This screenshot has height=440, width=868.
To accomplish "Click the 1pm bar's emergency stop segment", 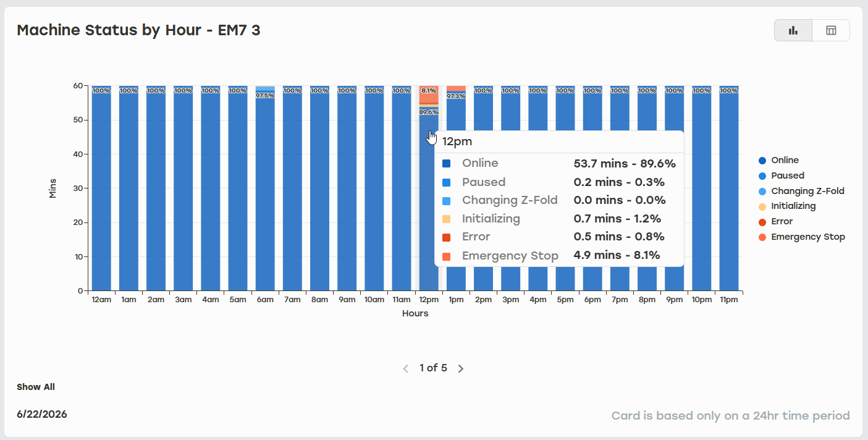I will pyautogui.click(x=456, y=88).
